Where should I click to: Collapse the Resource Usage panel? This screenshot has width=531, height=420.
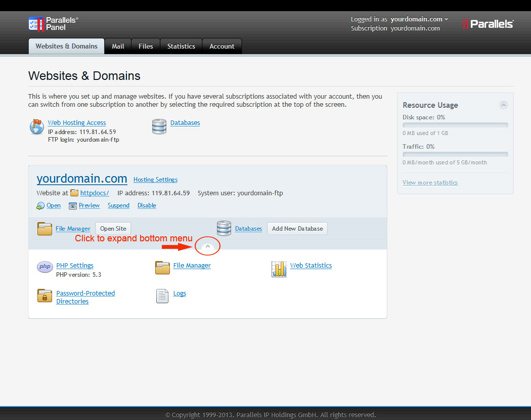point(503,105)
